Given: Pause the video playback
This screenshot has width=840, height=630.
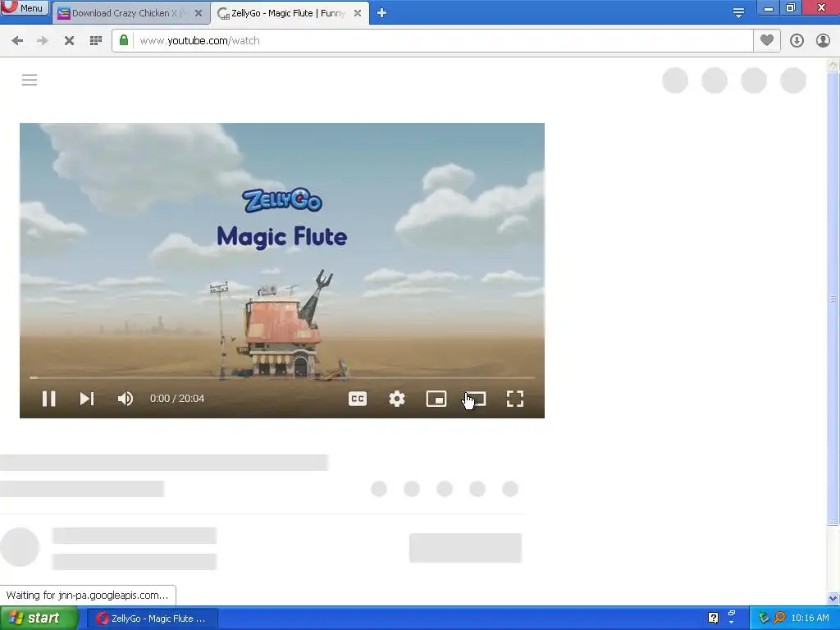Looking at the screenshot, I should click(48, 399).
